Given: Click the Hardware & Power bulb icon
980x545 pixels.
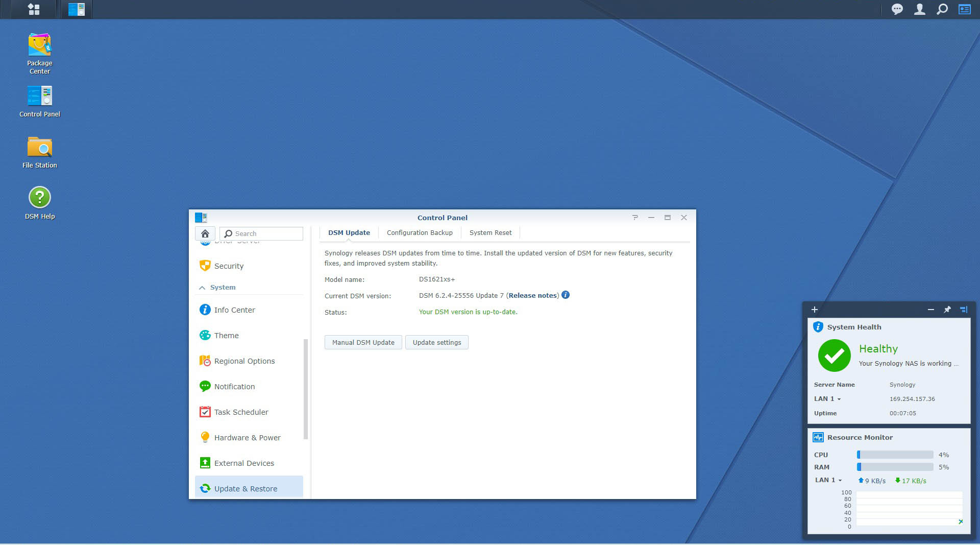Looking at the screenshot, I should 205,437.
